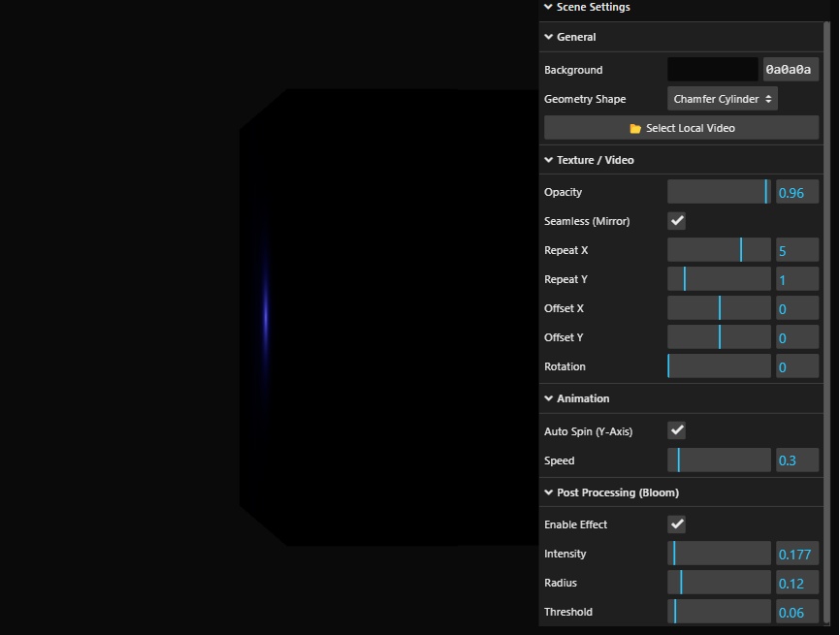This screenshot has width=840, height=635.
Task: Click the Select Local Video button
Action: (682, 128)
